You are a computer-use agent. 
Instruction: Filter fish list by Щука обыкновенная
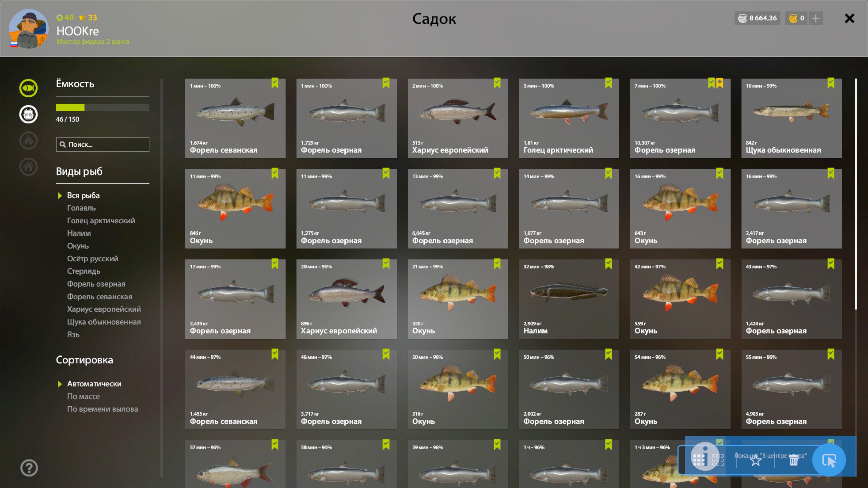tap(104, 322)
